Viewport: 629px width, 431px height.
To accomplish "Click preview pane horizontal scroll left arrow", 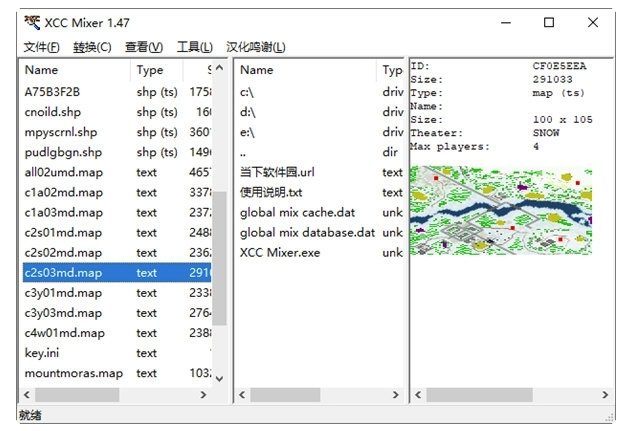I will pyautogui.click(x=418, y=395).
